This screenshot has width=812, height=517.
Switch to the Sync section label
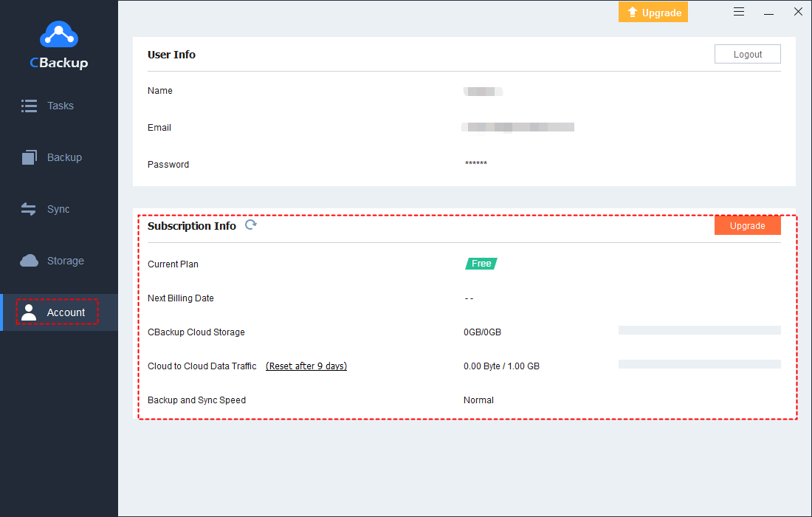(58, 209)
